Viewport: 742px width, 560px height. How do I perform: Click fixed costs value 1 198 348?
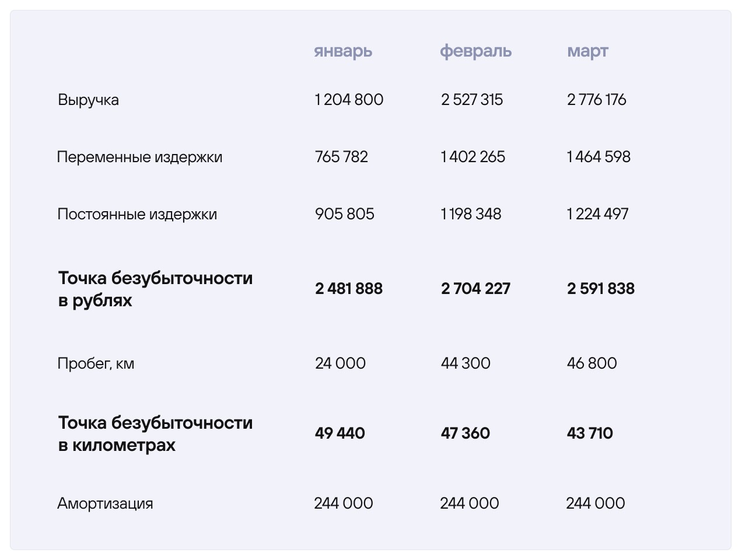[471, 214]
